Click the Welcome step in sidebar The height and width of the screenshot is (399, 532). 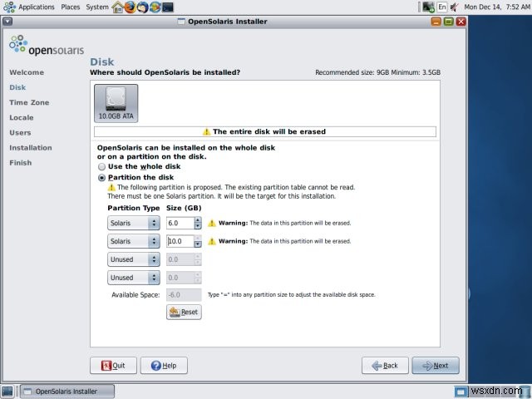(27, 72)
